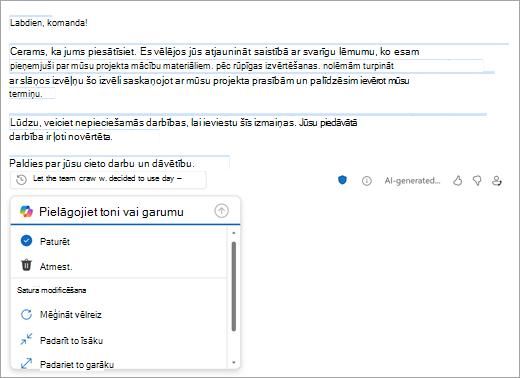520x378 pixels.
Task: Click the thumbs down feedback icon
Action: (x=477, y=181)
